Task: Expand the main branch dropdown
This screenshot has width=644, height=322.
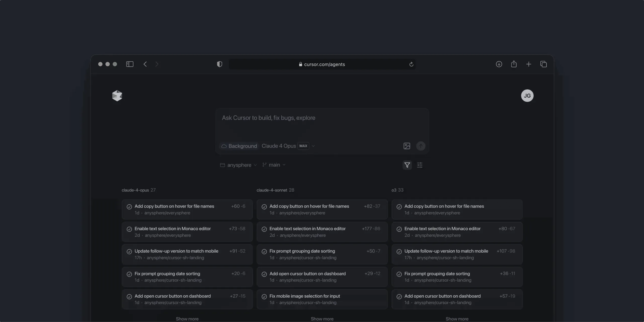Action: [274, 165]
